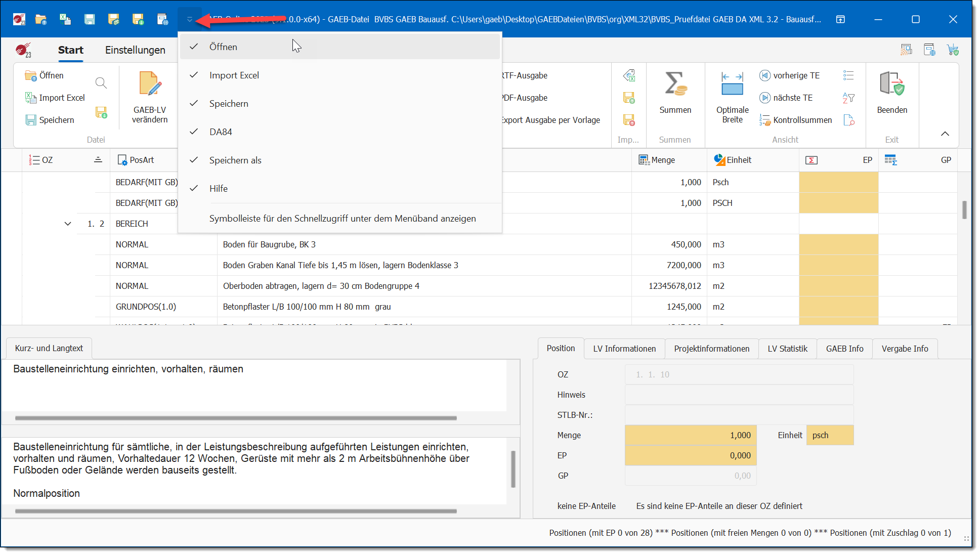Collapse the ribbon with the chevron arrow
Viewport: 980px width, 555px height.
point(945,134)
